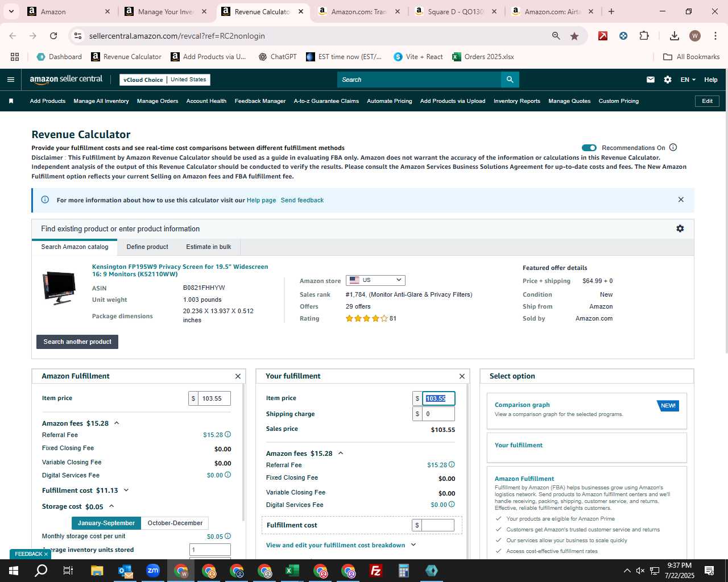Open Help in Seller Central header

[711, 80]
